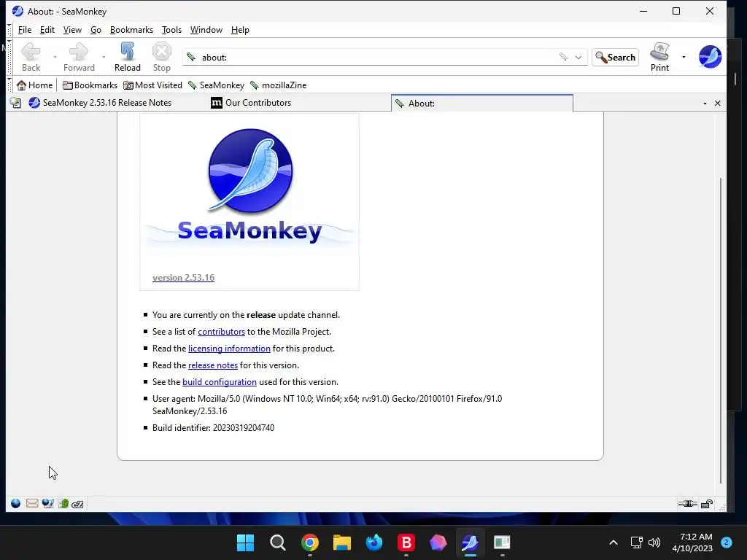The width and height of the screenshot is (747, 560).
Task: Open the File menu
Action: pos(25,30)
